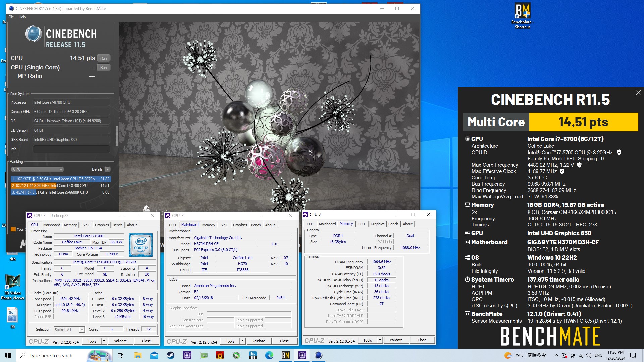Select the Xeon E5-2679 v ranking row

pyautogui.click(x=61, y=179)
